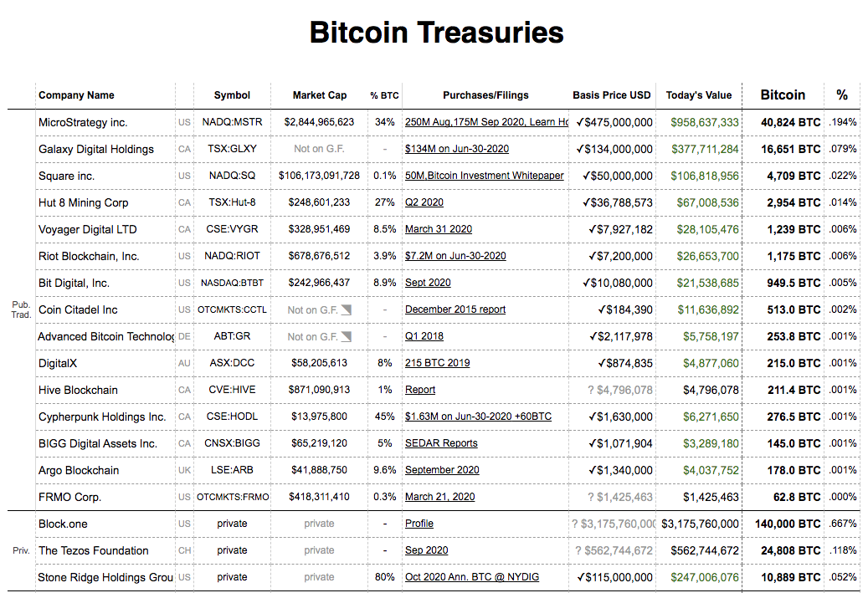This screenshot has height=593, width=868.
Task: Click the % BTC column header
Action: pos(385,95)
